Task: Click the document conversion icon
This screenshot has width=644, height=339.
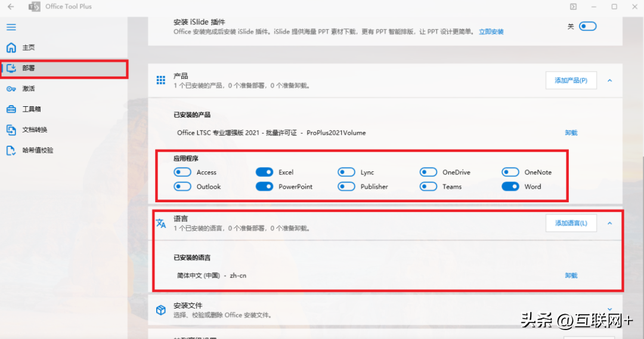Action: [11, 130]
